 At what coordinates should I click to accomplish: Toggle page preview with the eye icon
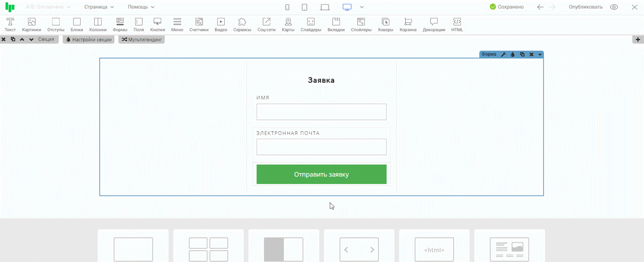(x=614, y=7)
